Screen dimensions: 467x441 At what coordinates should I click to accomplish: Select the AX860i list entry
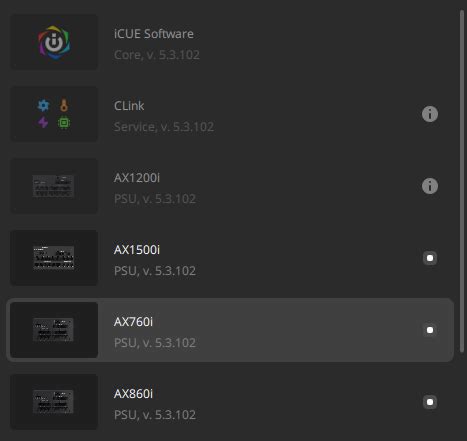click(230, 402)
